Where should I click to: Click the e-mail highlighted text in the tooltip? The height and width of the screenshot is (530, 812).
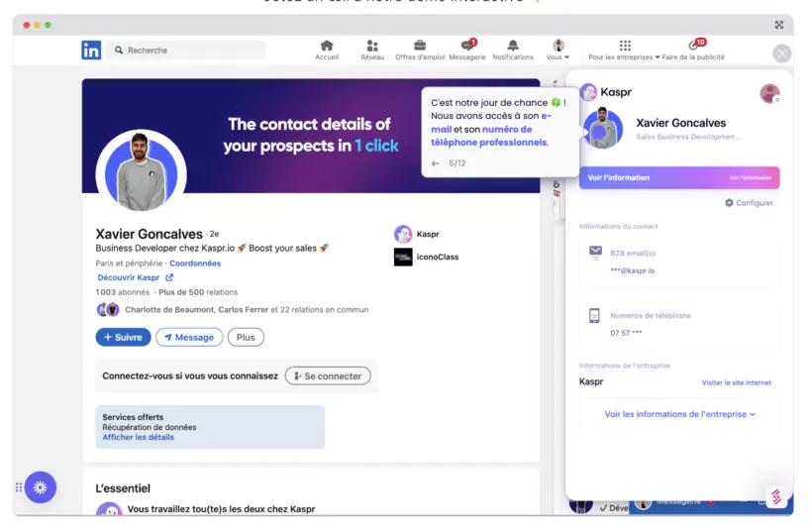[x=491, y=122]
